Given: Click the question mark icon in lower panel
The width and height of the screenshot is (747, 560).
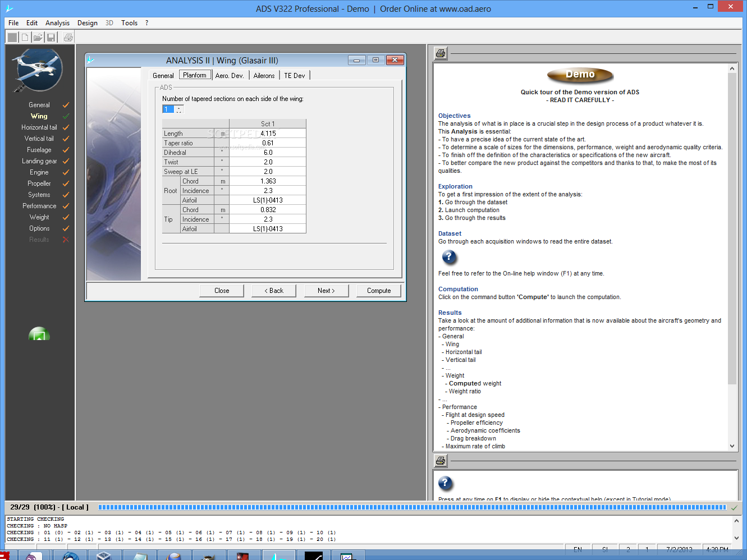Looking at the screenshot, I should click(x=445, y=483).
